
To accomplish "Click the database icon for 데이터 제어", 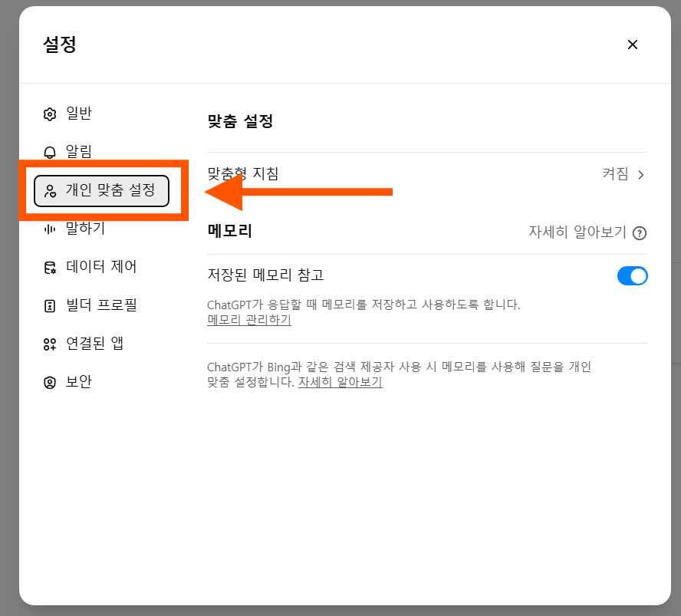I will tap(50, 267).
